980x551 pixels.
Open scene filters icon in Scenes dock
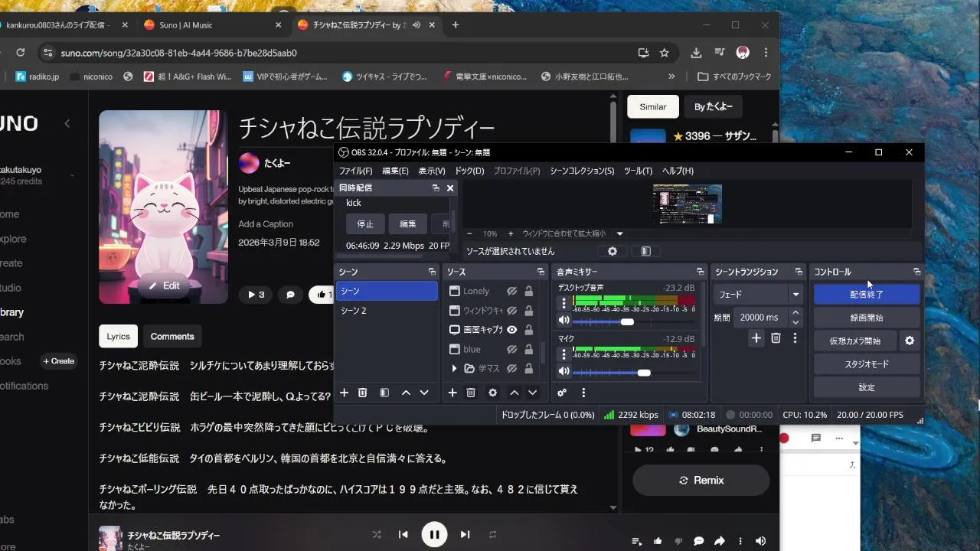(384, 393)
